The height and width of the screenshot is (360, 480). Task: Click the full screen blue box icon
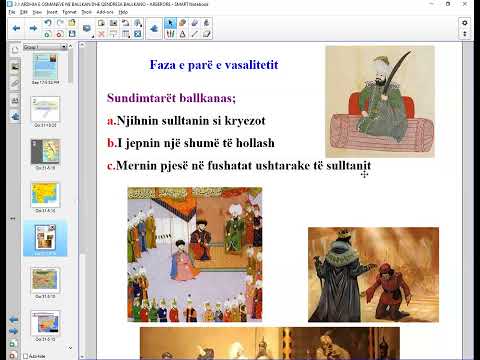point(138,34)
